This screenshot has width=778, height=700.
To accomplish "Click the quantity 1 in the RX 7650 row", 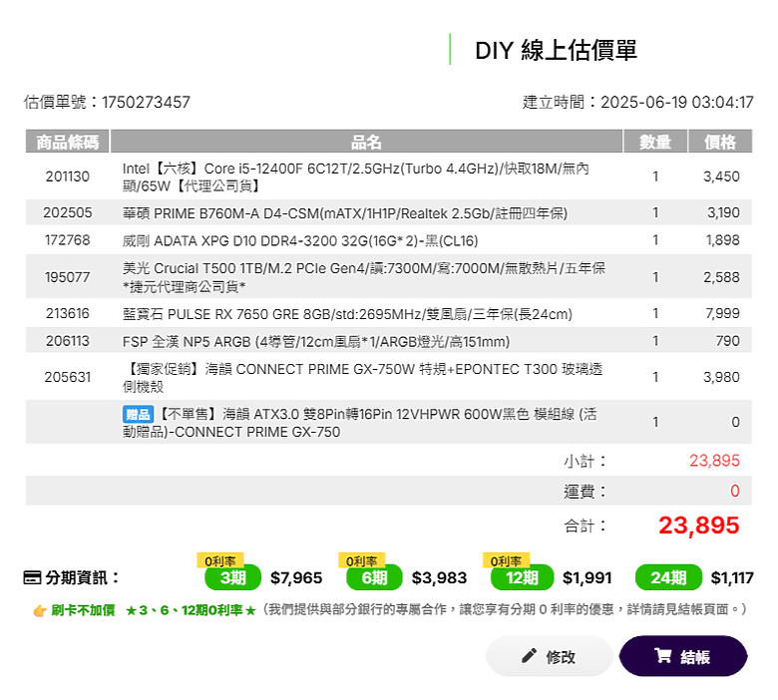I will (655, 313).
